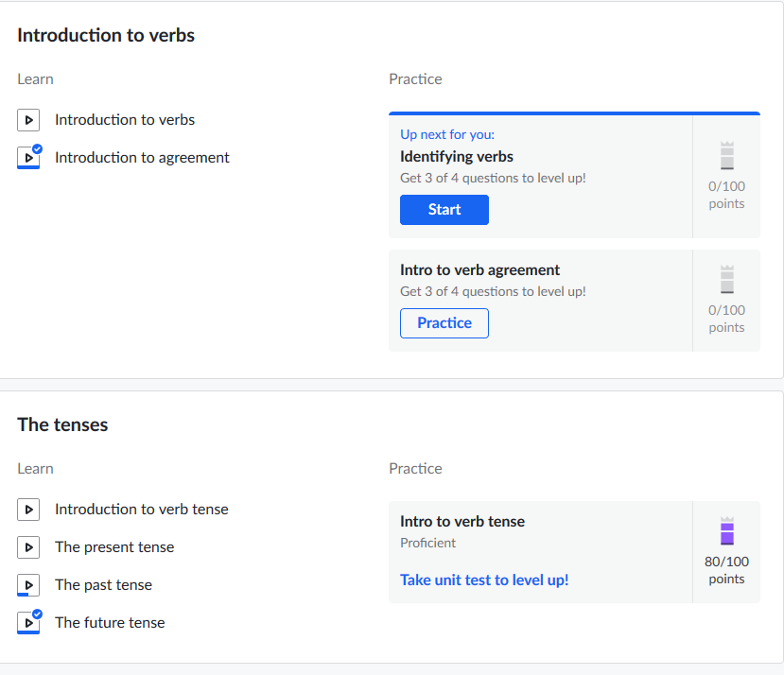Click the play icon beside Introduction to verbs
This screenshot has height=675, width=784.
click(x=28, y=120)
